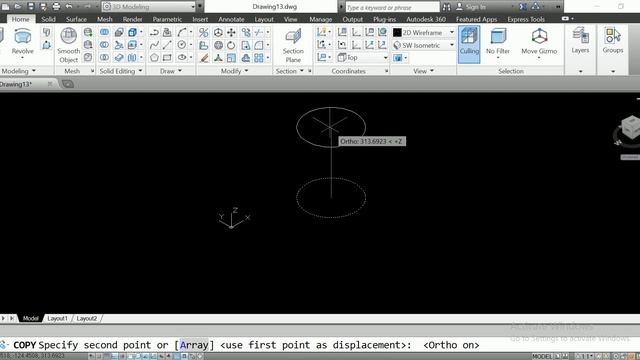Click the 3D Rotate tool icon
Screen dimensions: 640x360
point(218,45)
